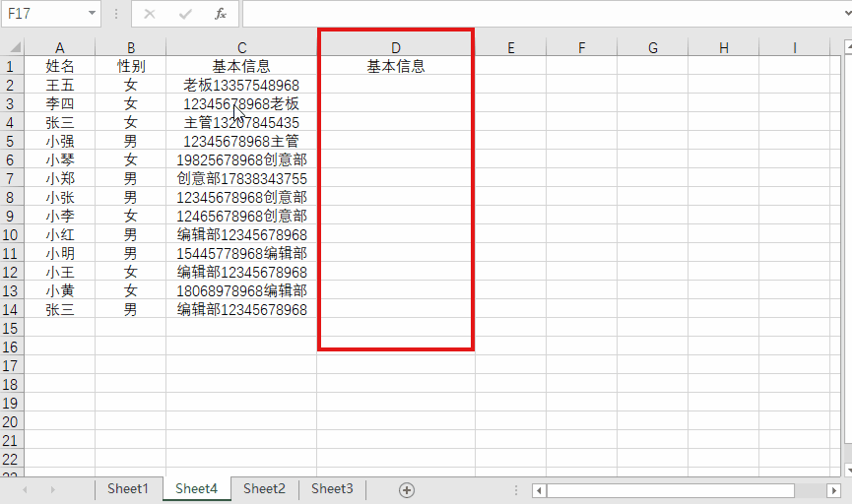852x504 pixels.
Task: Select row 22 header
Action: [12, 460]
